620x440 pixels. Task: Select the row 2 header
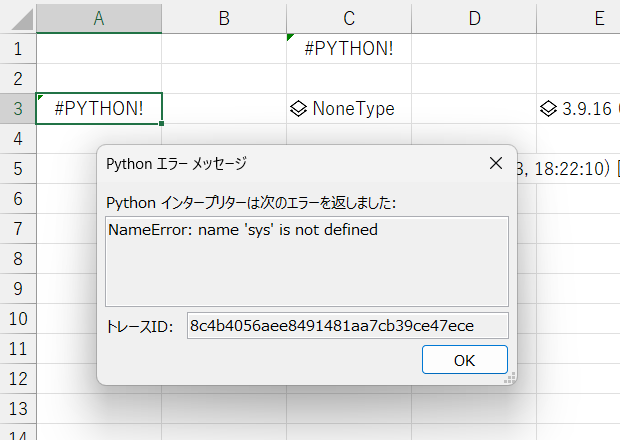pyautogui.click(x=18, y=79)
